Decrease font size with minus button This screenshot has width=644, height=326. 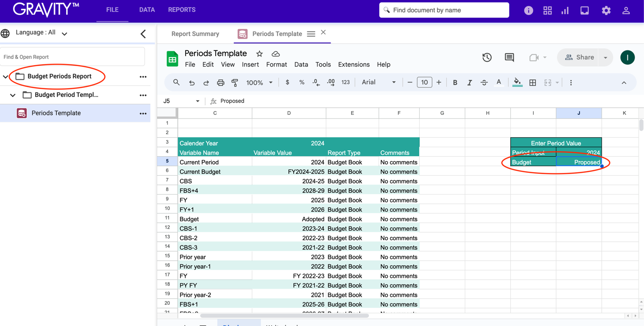coord(410,82)
